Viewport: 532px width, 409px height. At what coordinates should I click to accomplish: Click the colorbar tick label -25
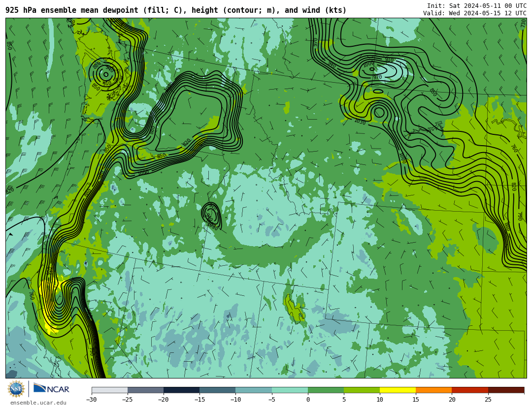coord(127,400)
